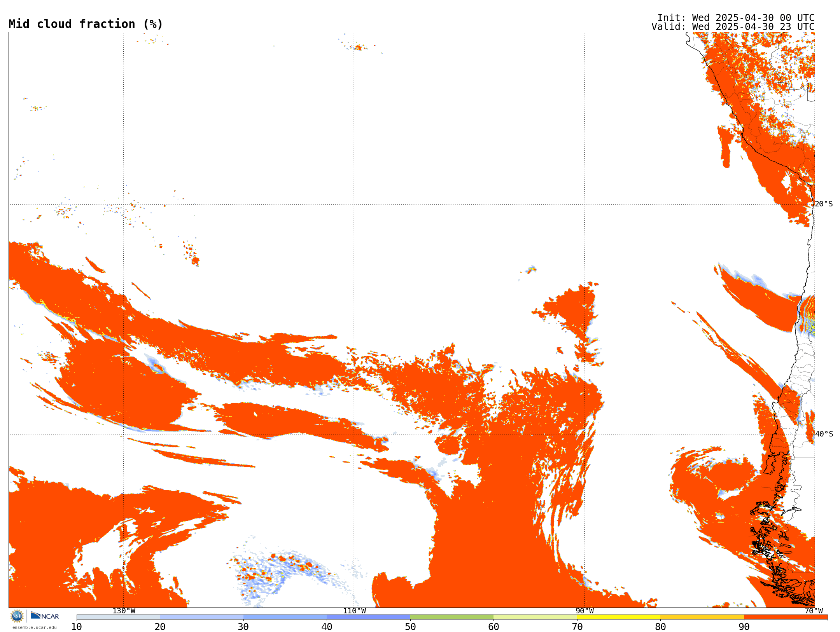840x632 pixels.
Task: Click the 10-20 pale gray colorbar segment
Action: [118, 617]
